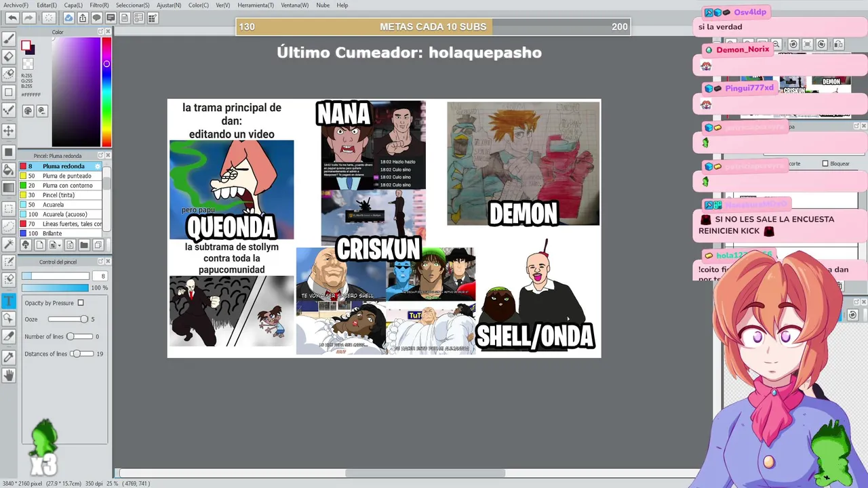Choose the Pincel (tinta) brush
This screenshot has height=488, width=868.
pos(60,195)
